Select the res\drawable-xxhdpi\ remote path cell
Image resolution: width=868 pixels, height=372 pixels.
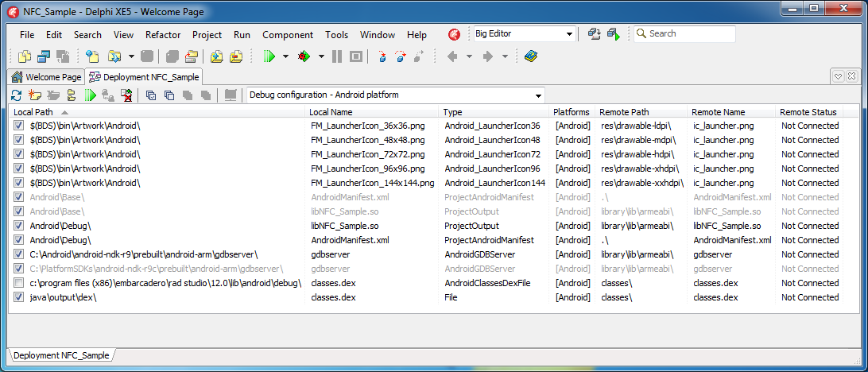coord(642,183)
